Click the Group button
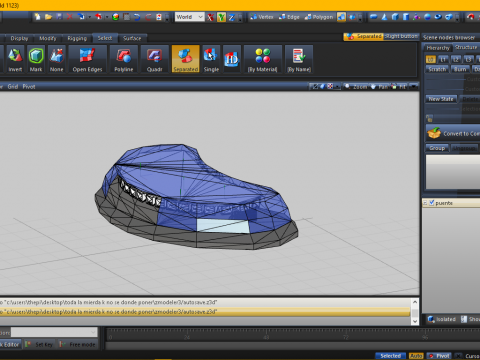This screenshot has width=480, height=360. [437, 148]
